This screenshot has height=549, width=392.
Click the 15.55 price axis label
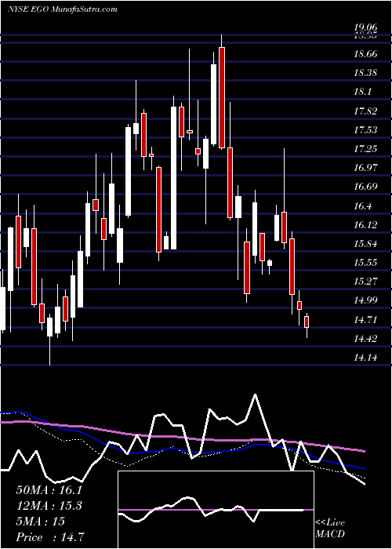click(x=366, y=263)
